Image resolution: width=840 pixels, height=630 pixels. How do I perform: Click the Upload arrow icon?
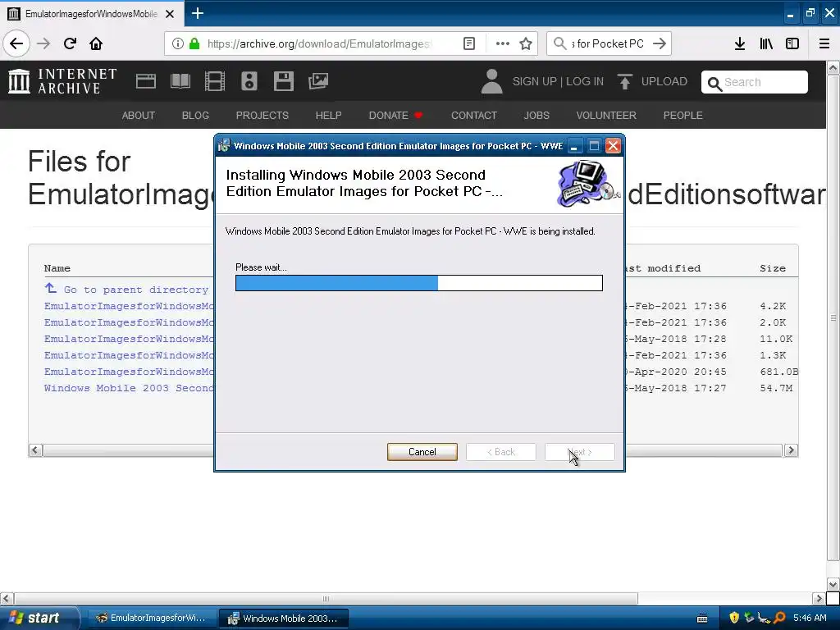pyautogui.click(x=624, y=81)
